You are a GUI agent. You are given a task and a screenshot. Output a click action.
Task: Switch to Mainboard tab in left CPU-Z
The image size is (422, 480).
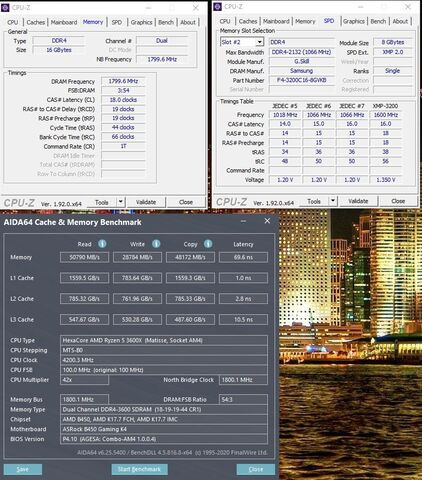click(x=64, y=22)
